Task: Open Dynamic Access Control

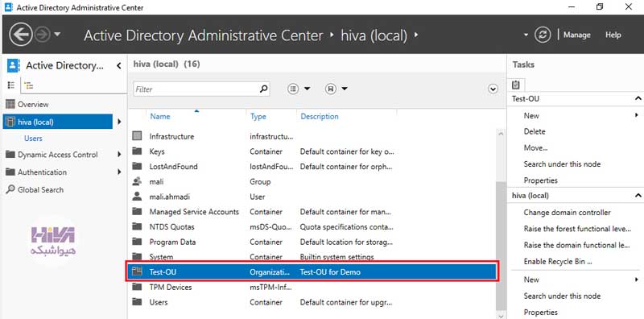Action: coord(57,155)
